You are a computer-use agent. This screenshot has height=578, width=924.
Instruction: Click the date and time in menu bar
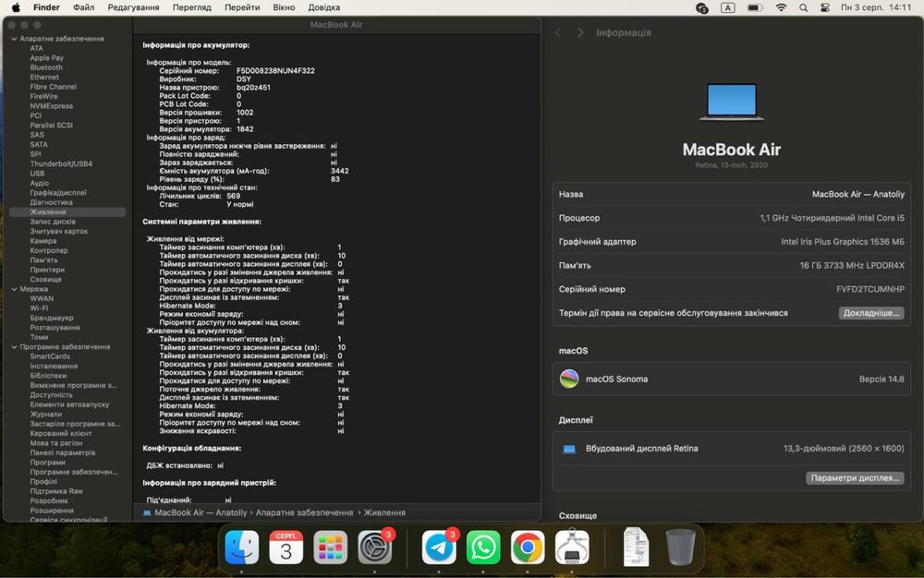pyautogui.click(x=876, y=7)
